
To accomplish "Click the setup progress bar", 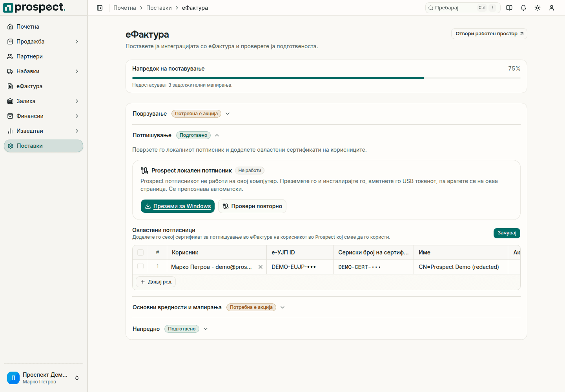I will [326, 78].
